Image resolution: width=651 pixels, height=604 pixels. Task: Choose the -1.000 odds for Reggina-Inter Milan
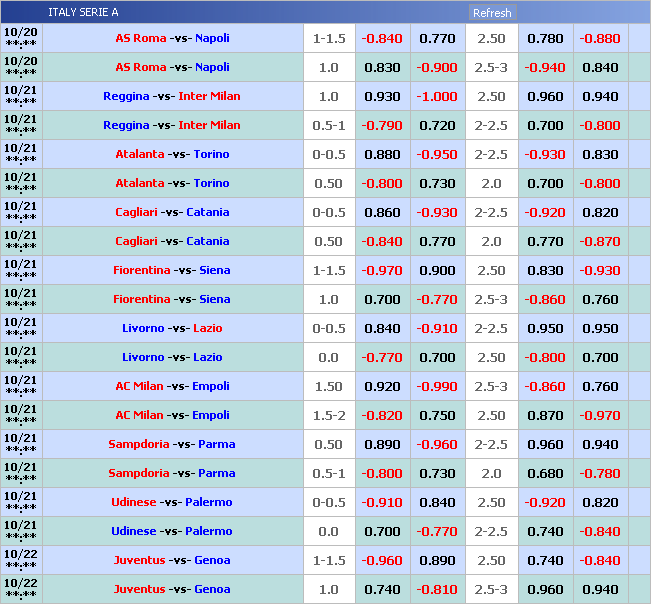[x=437, y=96]
